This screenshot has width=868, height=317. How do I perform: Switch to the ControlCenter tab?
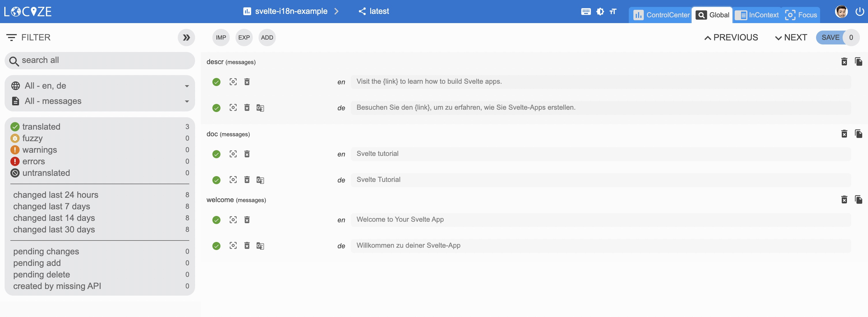pyautogui.click(x=661, y=15)
